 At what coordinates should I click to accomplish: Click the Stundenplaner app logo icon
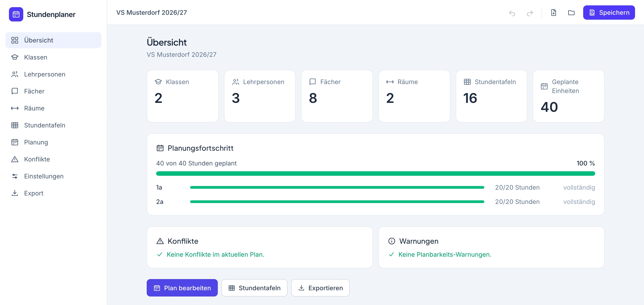click(16, 14)
